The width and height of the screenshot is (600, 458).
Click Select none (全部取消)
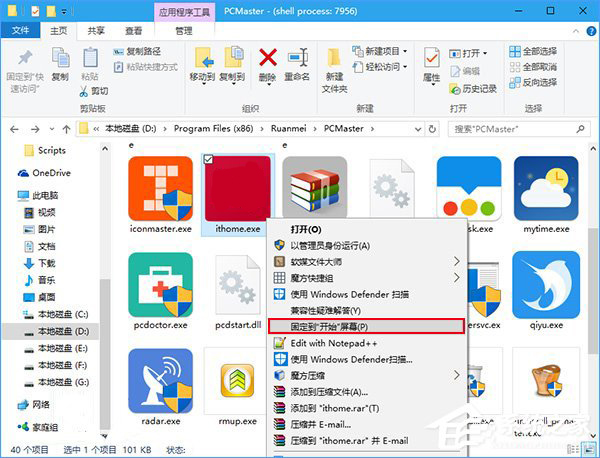(533, 67)
